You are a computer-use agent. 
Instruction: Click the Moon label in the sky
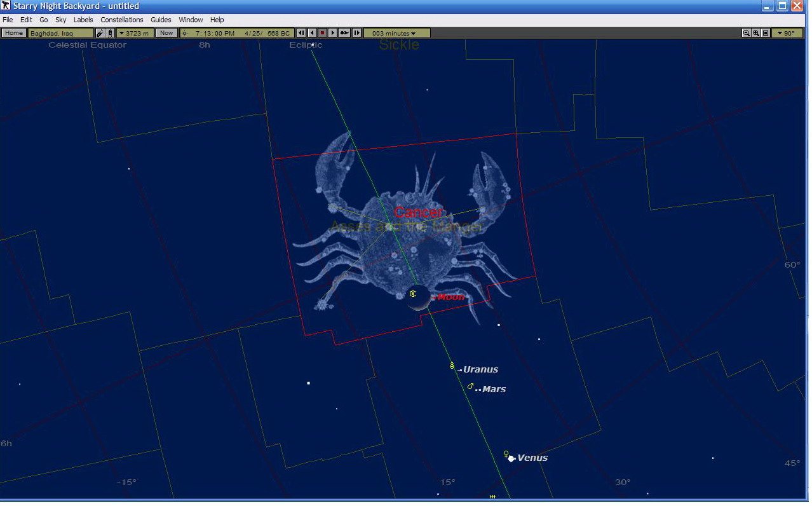(450, 297)
